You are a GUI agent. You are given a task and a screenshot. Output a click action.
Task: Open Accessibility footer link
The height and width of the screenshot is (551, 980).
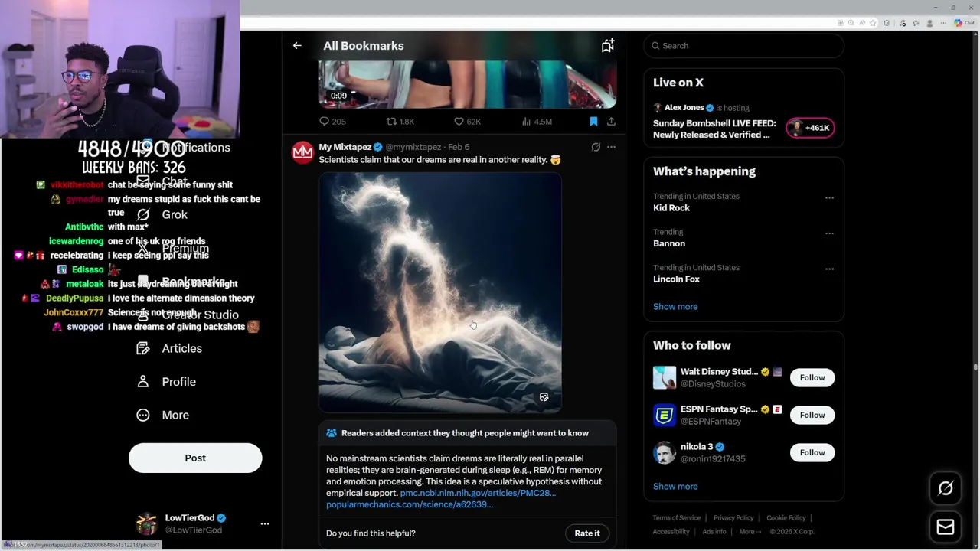click(671, 532)
